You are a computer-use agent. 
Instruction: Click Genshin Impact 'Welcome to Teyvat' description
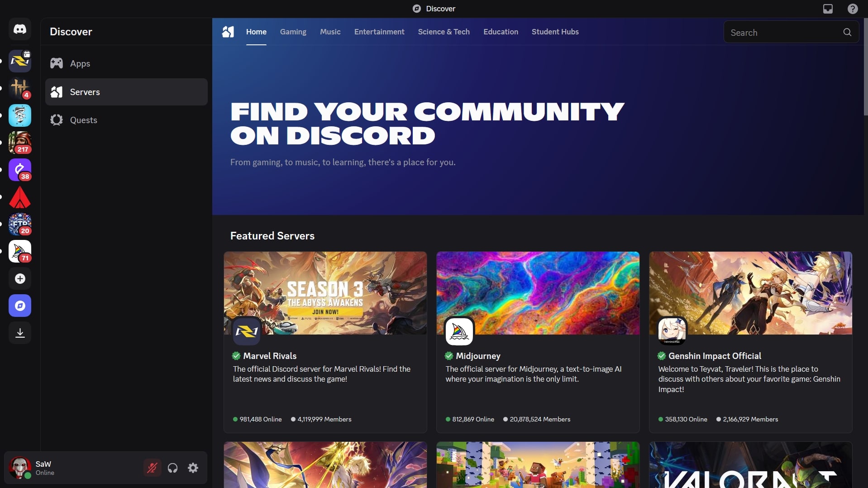[749, 379]
